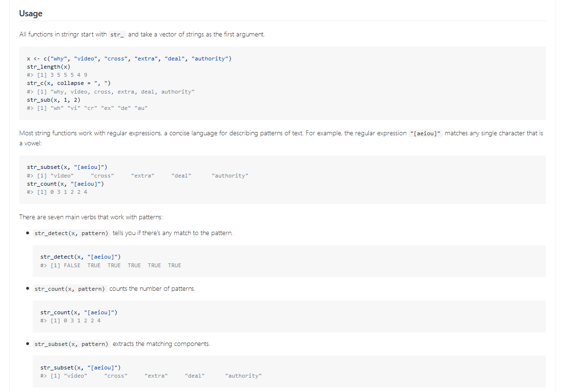Click the 'seven main verbs' sentence
Image resolution: width=580 pixels, height=392 pixels.
pos(91,217)
